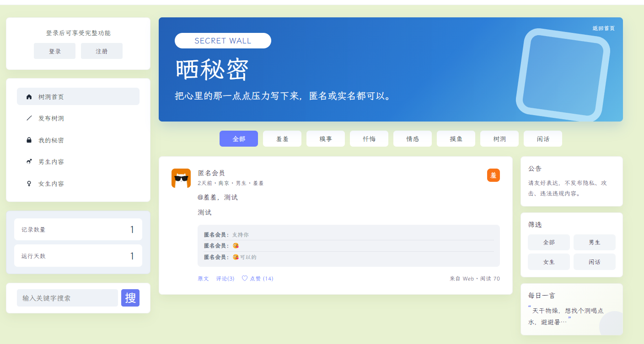This screenshot has height=344, width=644.
Task: Click the 返回首页 link in banner
Action: coord(604,28)
